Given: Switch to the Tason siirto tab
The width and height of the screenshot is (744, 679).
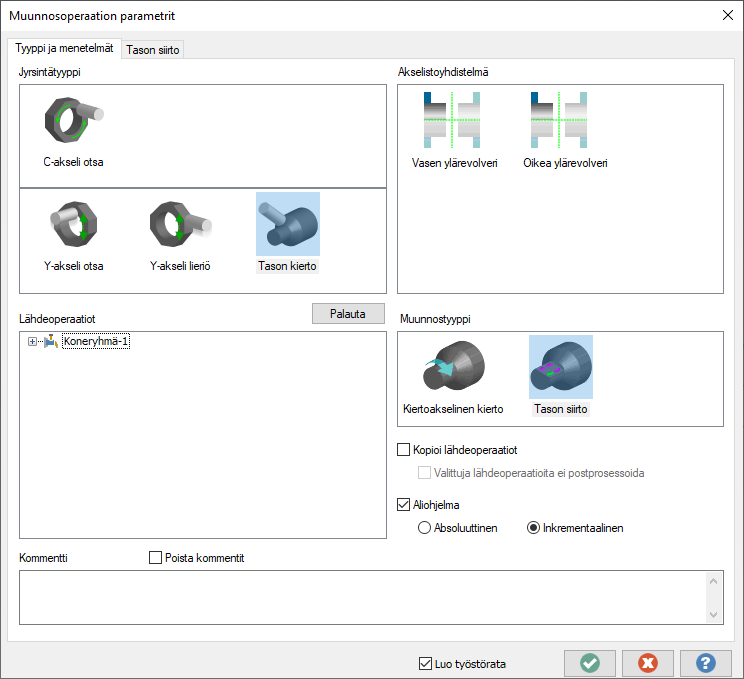Looking at the screenshot, I should pos(153,49).
